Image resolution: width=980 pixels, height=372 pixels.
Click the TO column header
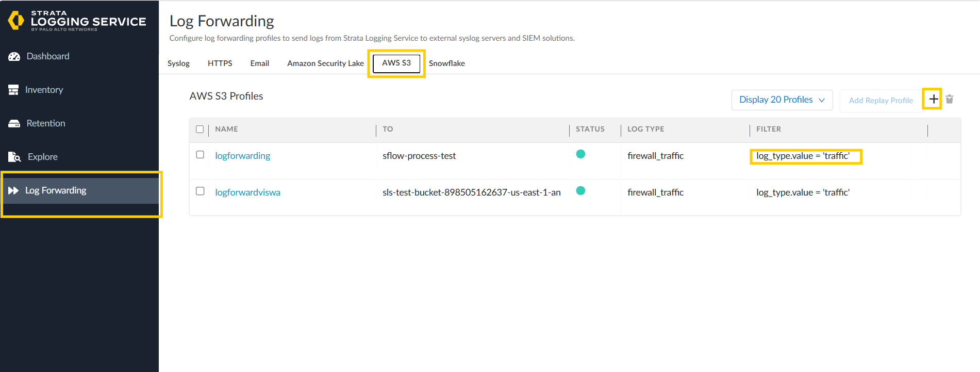coord(388,129)
